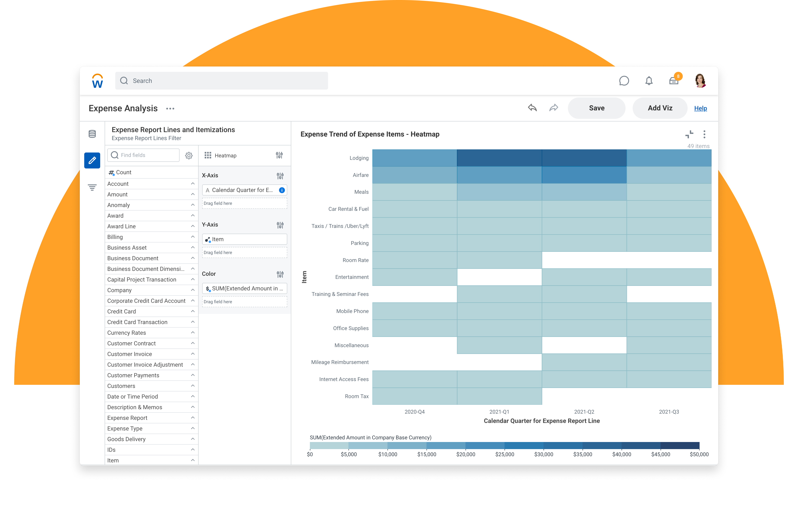Viewport: 798px width, 532px height.
Task: Click the redo arrow icon
Action: (553, 108)
